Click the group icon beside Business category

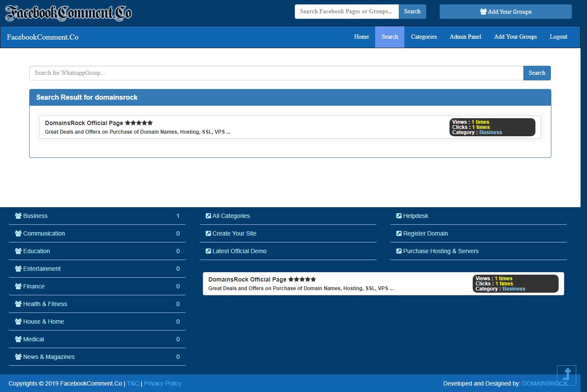click(18, 216)
